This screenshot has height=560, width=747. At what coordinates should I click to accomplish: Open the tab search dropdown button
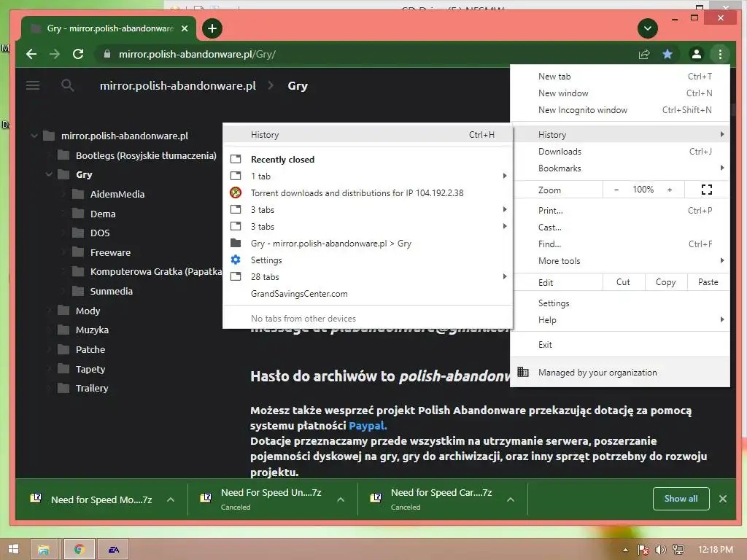click(648, 28)
